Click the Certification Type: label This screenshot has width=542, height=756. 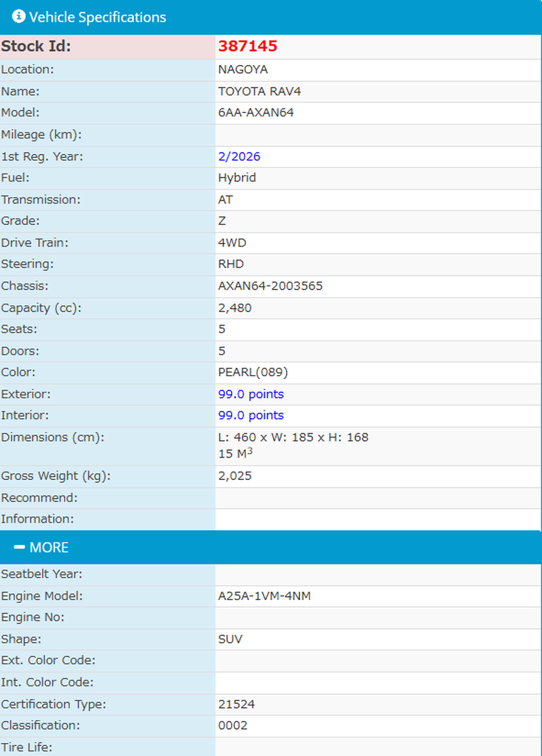coord(54,704)
